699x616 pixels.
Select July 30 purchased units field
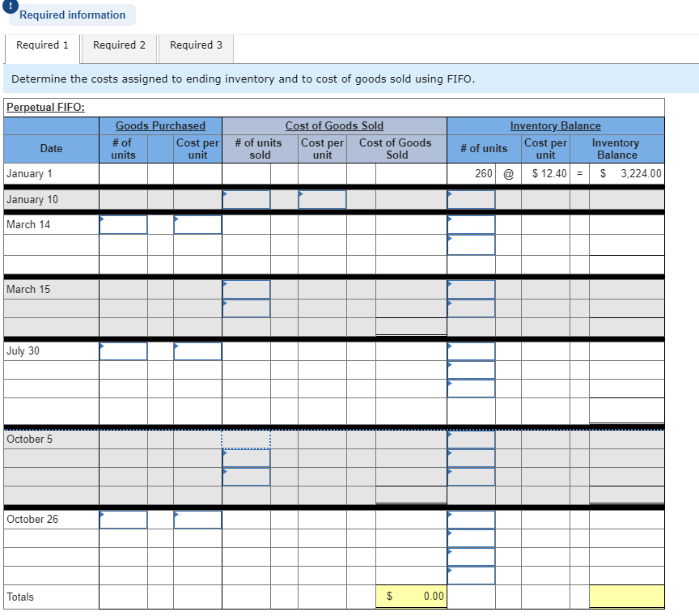click(124, 351)
